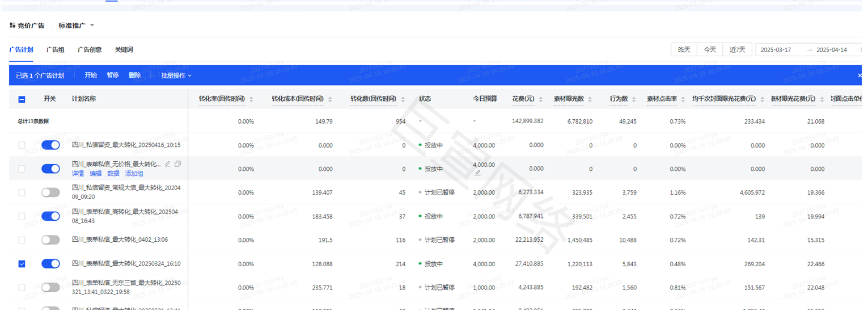
Task: Sort by 花费(元) column arrows
Action: (x=541, y=99)
